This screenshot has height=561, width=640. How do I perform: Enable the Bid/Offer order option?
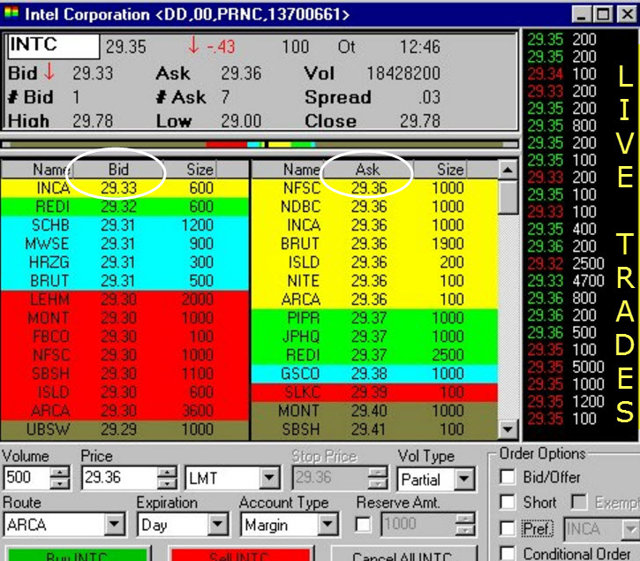point(507,477)
